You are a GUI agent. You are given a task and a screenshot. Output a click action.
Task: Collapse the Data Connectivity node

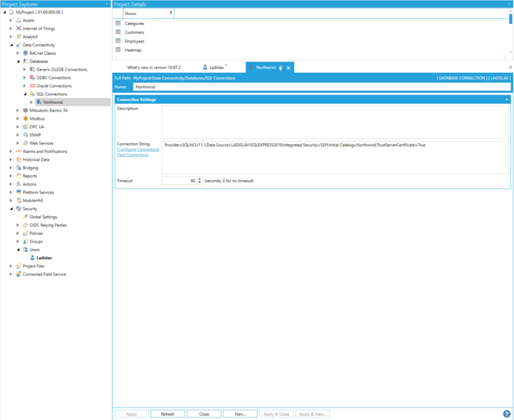11,45
